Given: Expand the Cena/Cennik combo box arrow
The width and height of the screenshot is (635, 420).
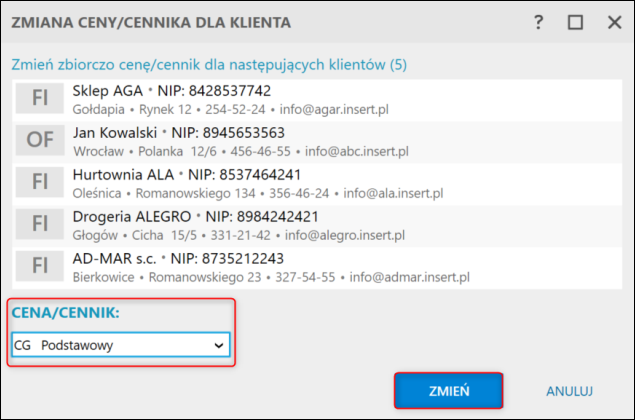Looking at the screenshot, I should pyautogui.click(x=219, y=345).
